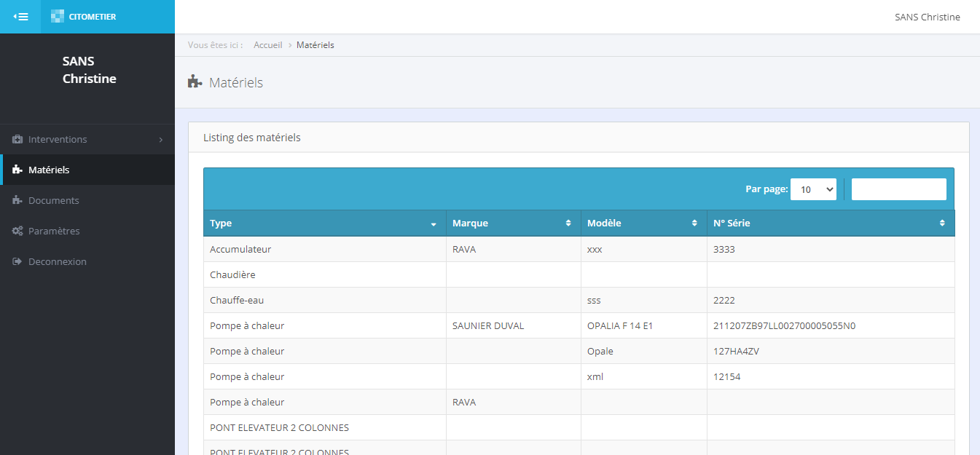Image resolution: width=980 pixels, height=455 pixels.
Task: Focus the table search input field
Action: click(899, 189)
